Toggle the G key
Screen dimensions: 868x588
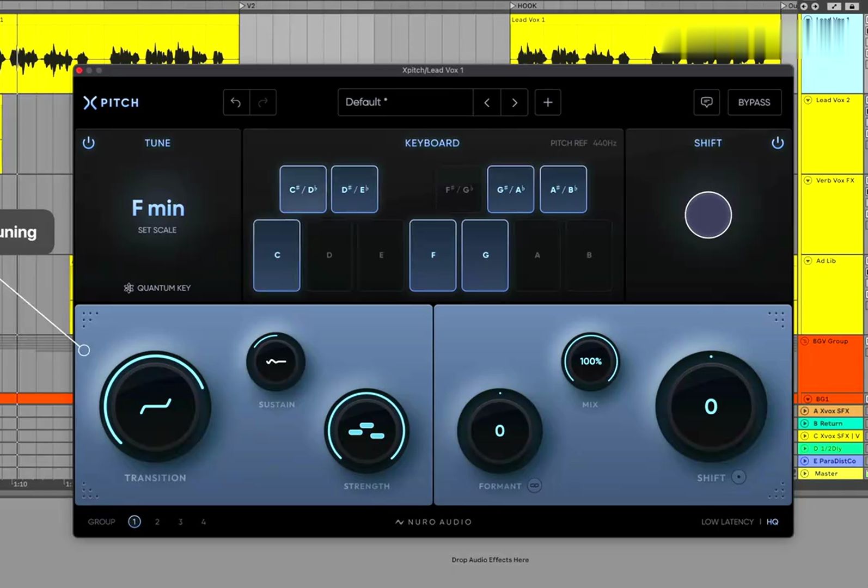point(485,255)
